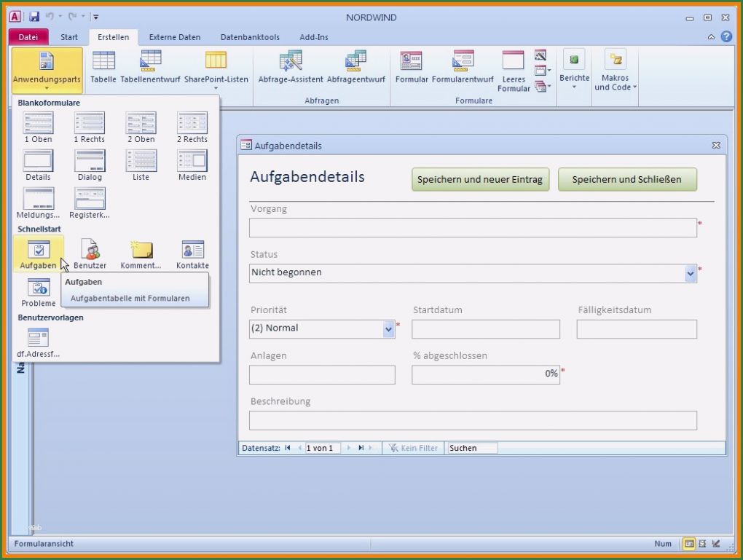Click the Speichern und Schließen button

pos(627,179)
